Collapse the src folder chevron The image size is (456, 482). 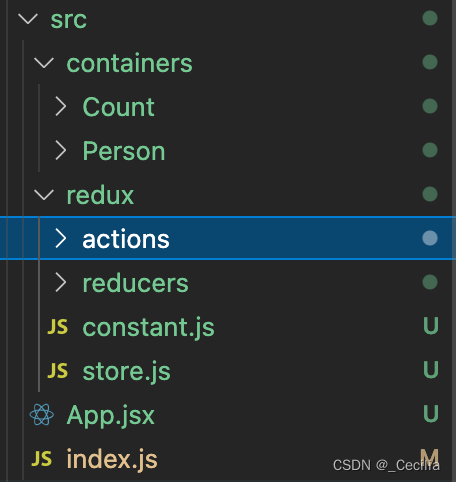coord(28,19)
